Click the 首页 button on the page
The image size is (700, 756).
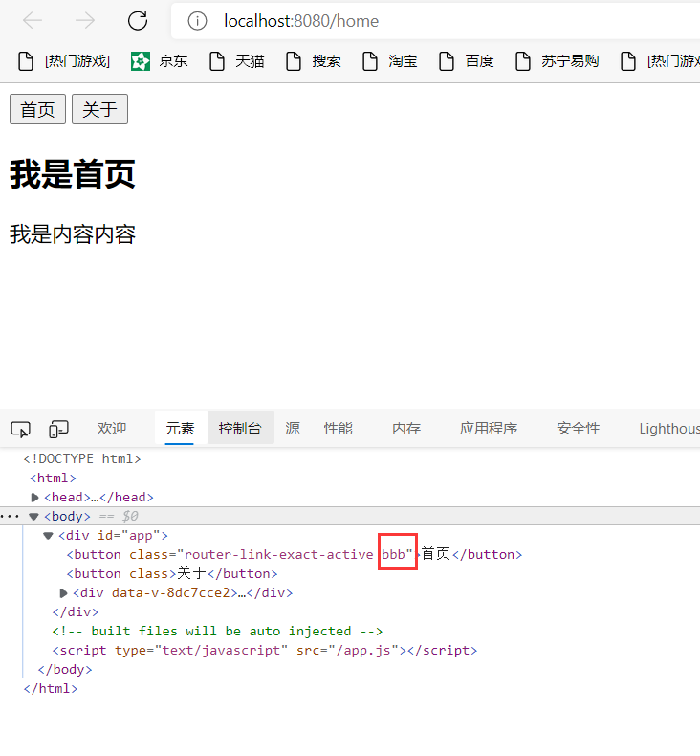click(37, 109)
